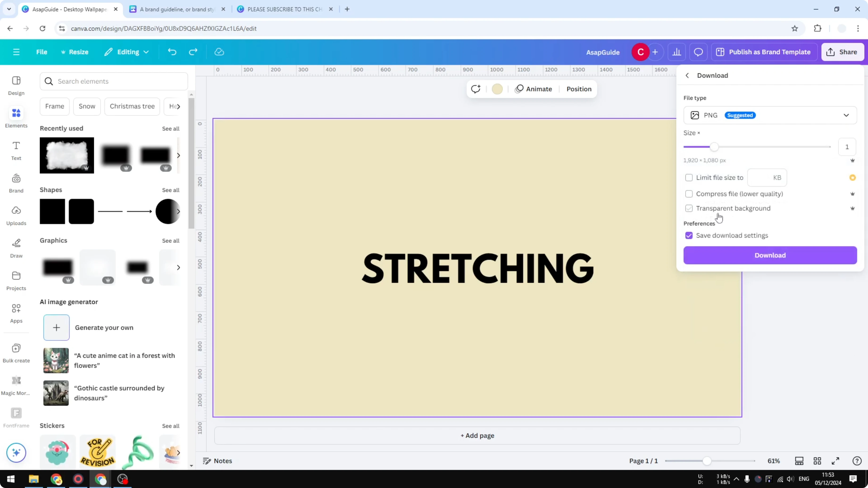This screenshot has height=488, width=868.
Task: Click the Search elements field
Action: (x=114, y=81)
